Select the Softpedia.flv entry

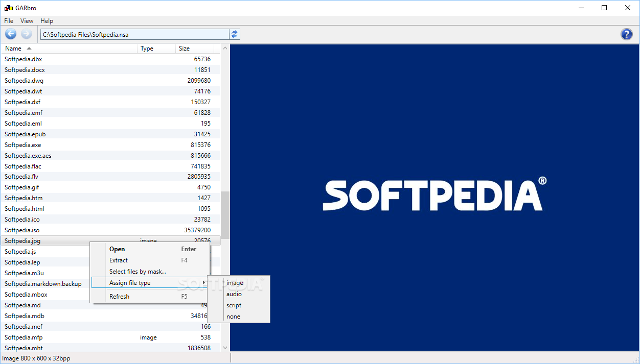[111, 177]
